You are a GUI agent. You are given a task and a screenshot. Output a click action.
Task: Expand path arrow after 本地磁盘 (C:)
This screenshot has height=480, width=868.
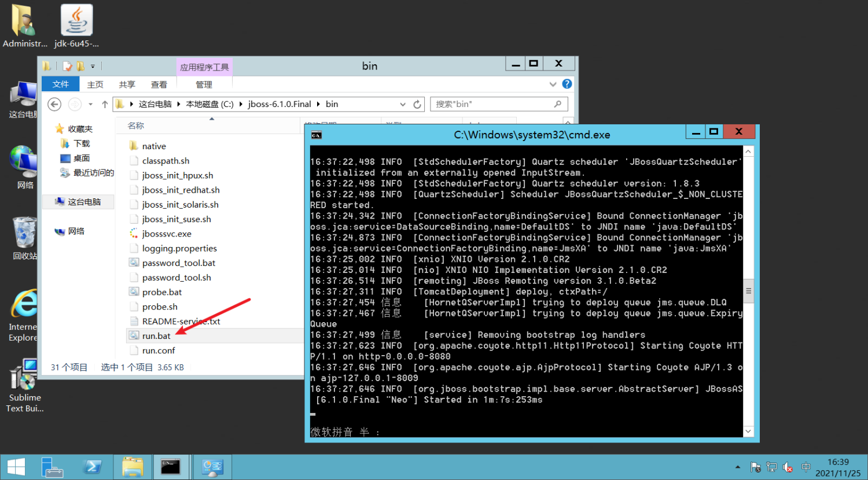click(240, 104)
